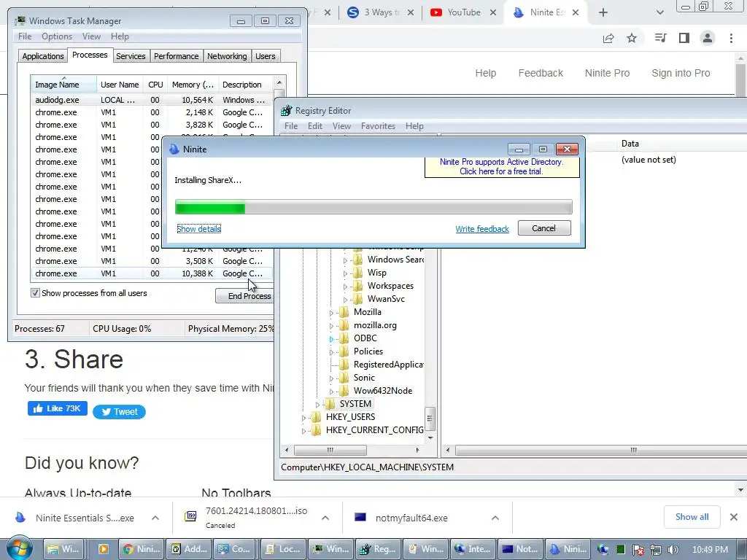Open dropdown arrow for Ninite Essentials download

pos(155,518)
